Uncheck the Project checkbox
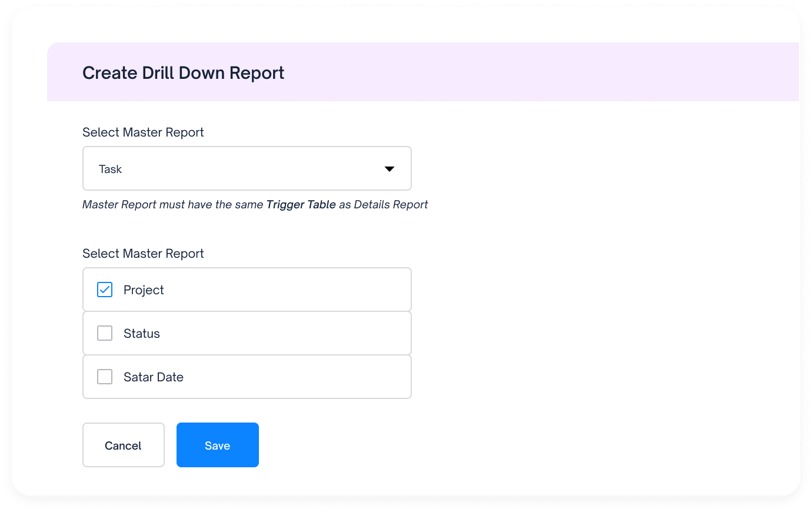The width and height of the screenshot is (812, 512). 105,290
